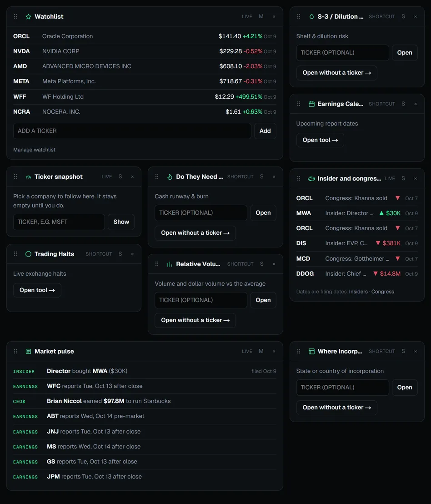Select the DDOG insider row
431x504 pixels.
[357, 274]
